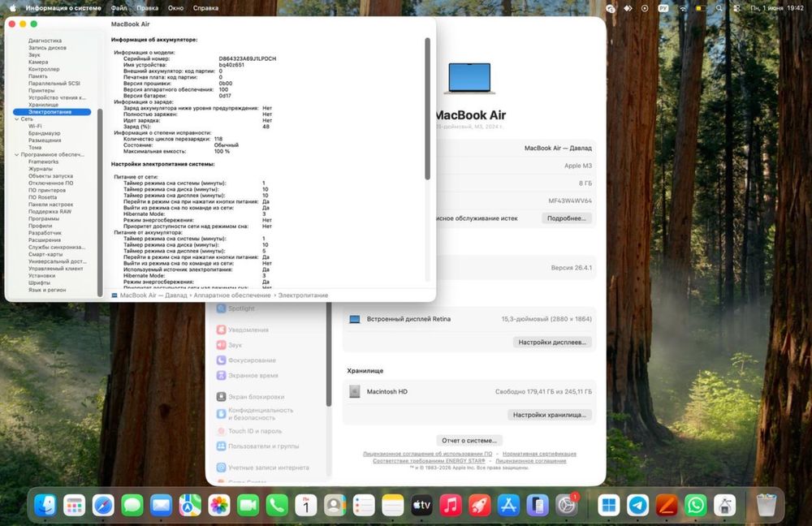Viewport: 812px width, 526px height.
Task: Click Настройки хранилища button
Action: click(550, 415)
